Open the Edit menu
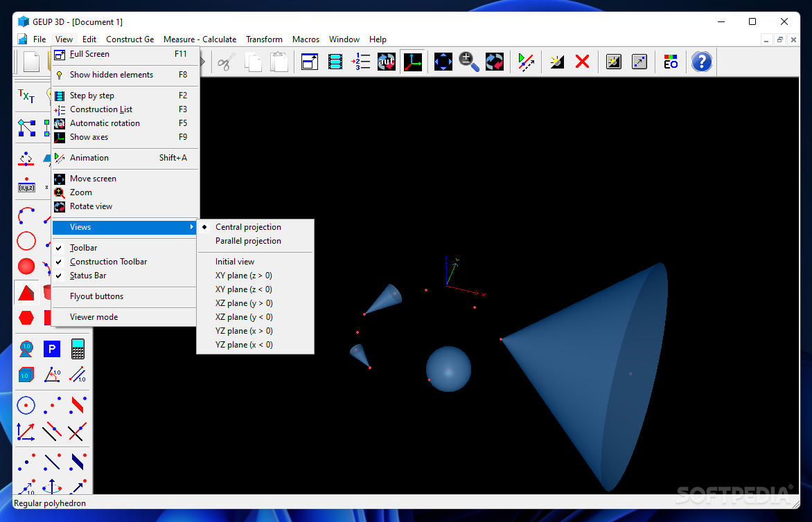This screenshot has height=522, width=812. pos(89,39)
